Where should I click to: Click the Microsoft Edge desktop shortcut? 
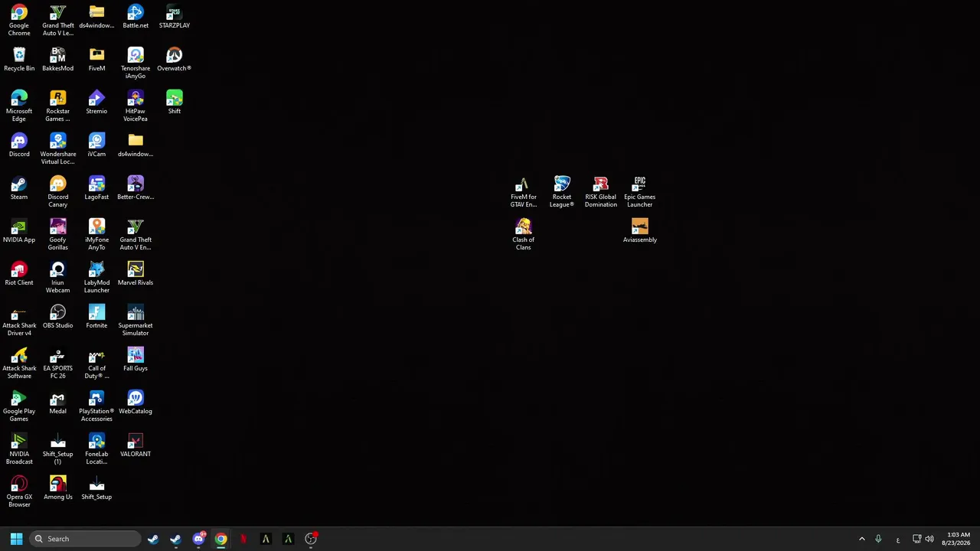point(19,106)
